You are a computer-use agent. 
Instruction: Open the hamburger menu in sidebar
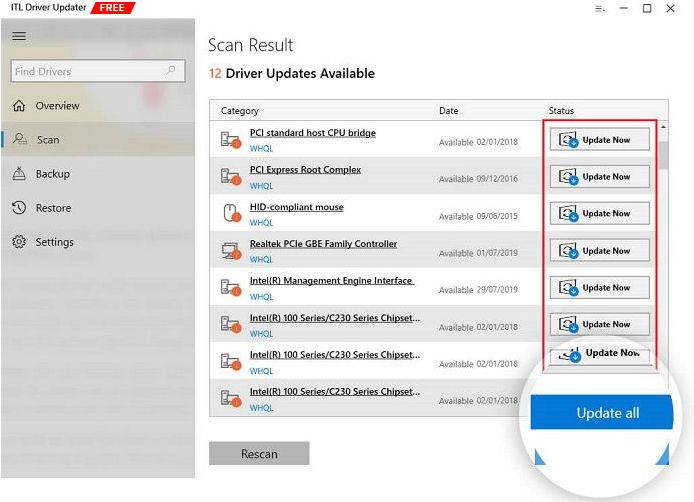[x=19, y=36]
